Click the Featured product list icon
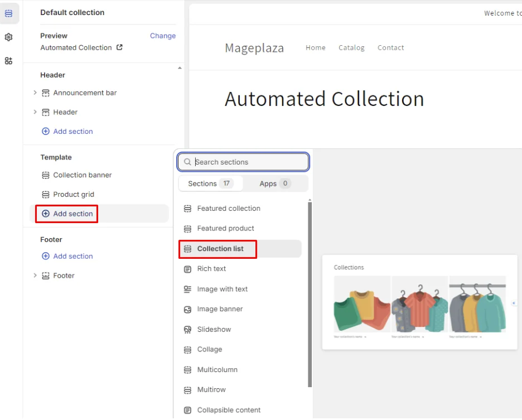 click(188, 229)
